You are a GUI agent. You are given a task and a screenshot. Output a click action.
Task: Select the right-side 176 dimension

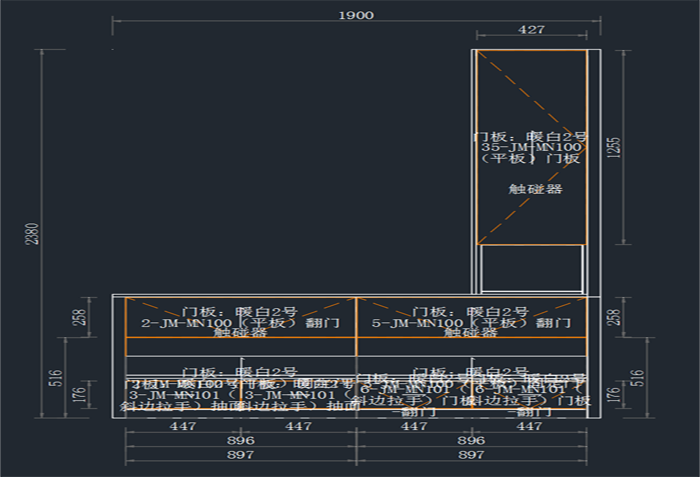coord(613,397)
